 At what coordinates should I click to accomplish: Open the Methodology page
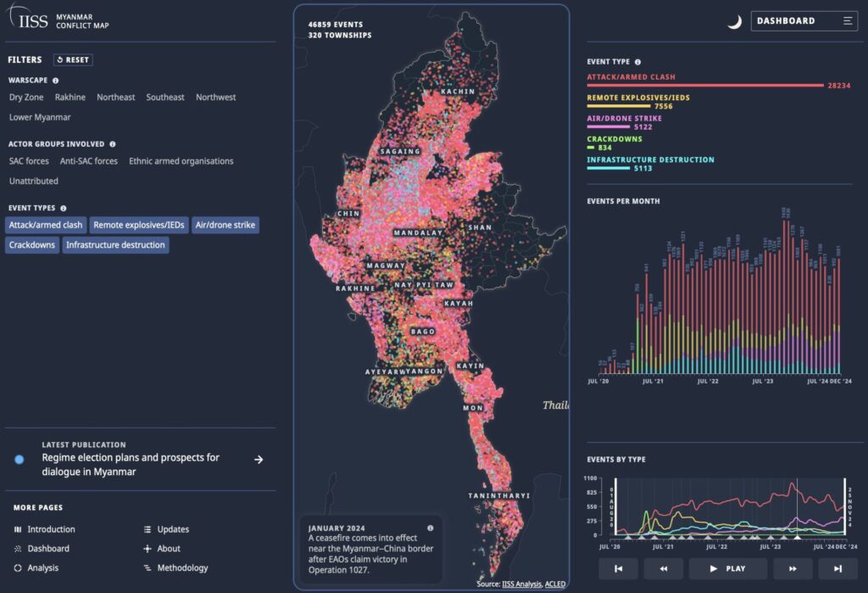[182, 568]
